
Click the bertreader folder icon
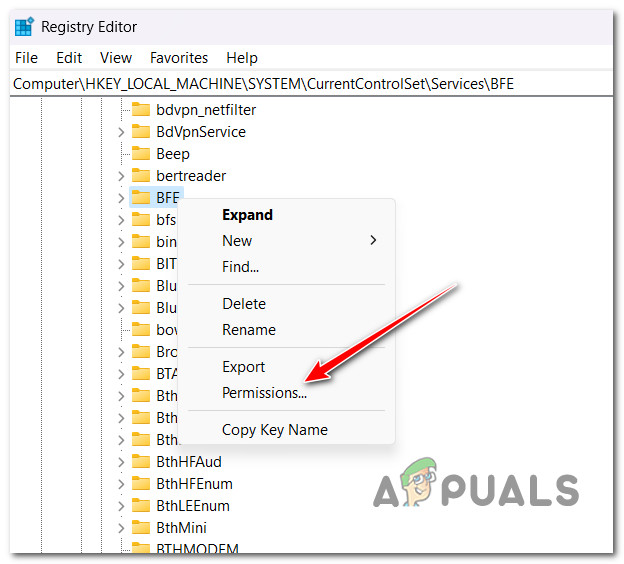point(140,175)
